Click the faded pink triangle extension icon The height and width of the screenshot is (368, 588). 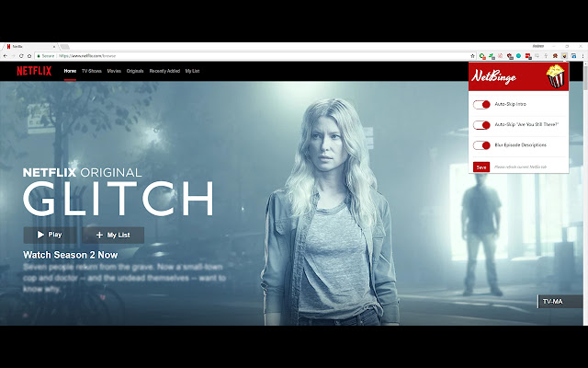pyautogui.click(x=500, y=56)
